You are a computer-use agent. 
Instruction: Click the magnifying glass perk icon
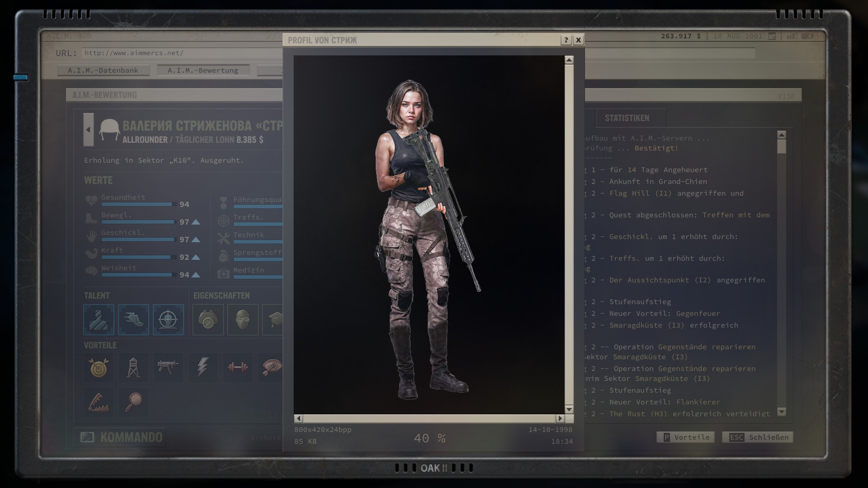pos(133,402)
